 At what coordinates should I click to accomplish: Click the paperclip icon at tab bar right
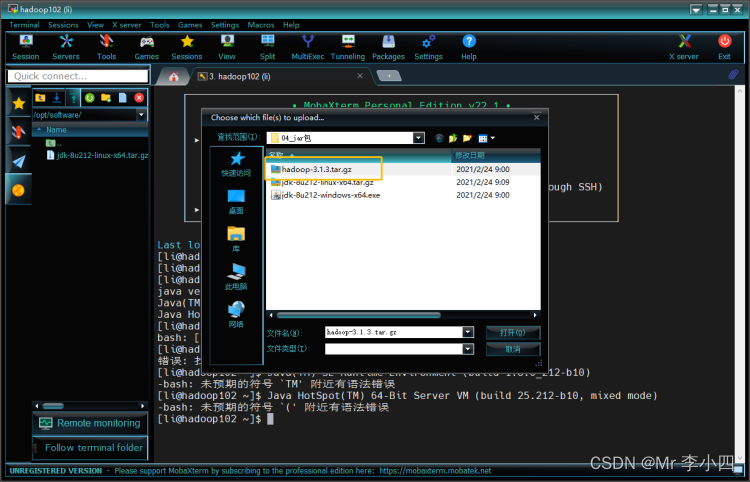pos(733,75)
